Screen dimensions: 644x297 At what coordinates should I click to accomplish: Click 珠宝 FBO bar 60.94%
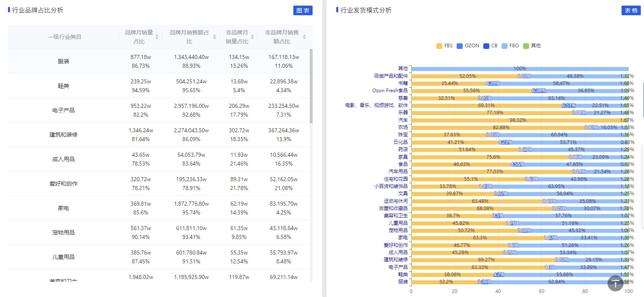click(x=559, y=135)
